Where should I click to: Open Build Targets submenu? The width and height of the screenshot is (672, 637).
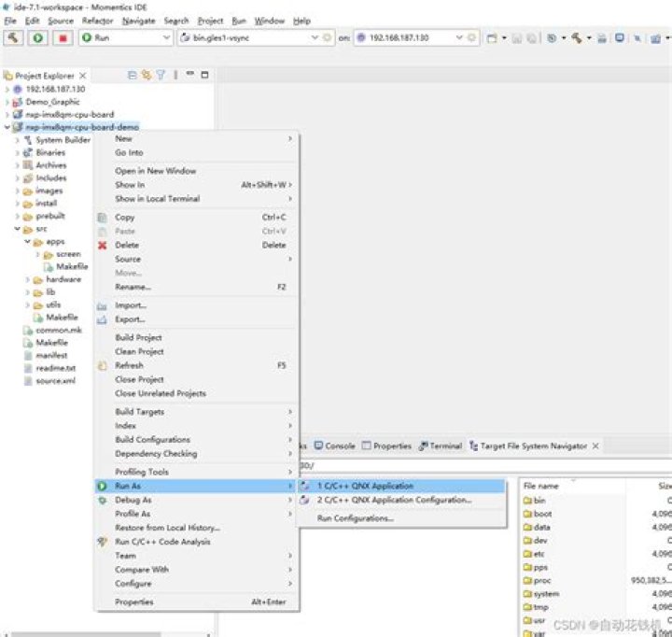pyautogui.click(x=197, y=411)
